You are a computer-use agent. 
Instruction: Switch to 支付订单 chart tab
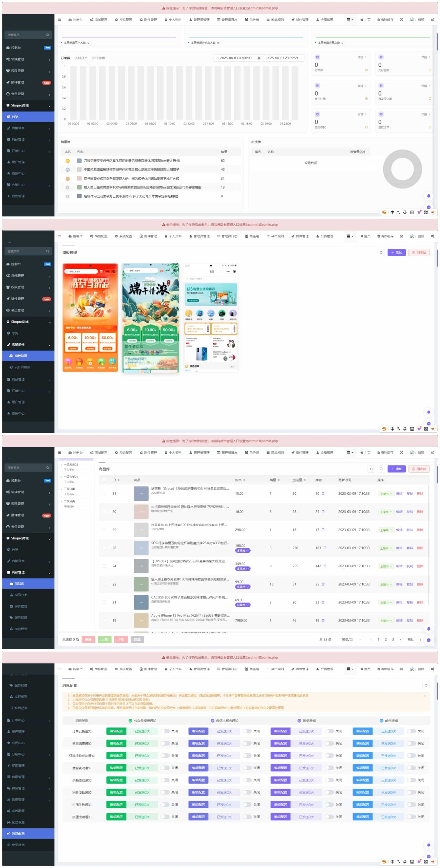(x=81, y=58)
